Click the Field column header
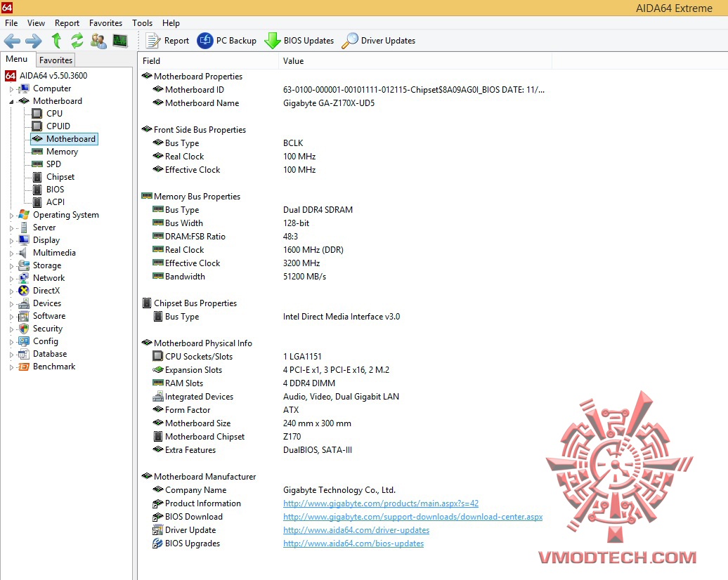The width and height of the screenshot is (728, 580). point(208,61)
